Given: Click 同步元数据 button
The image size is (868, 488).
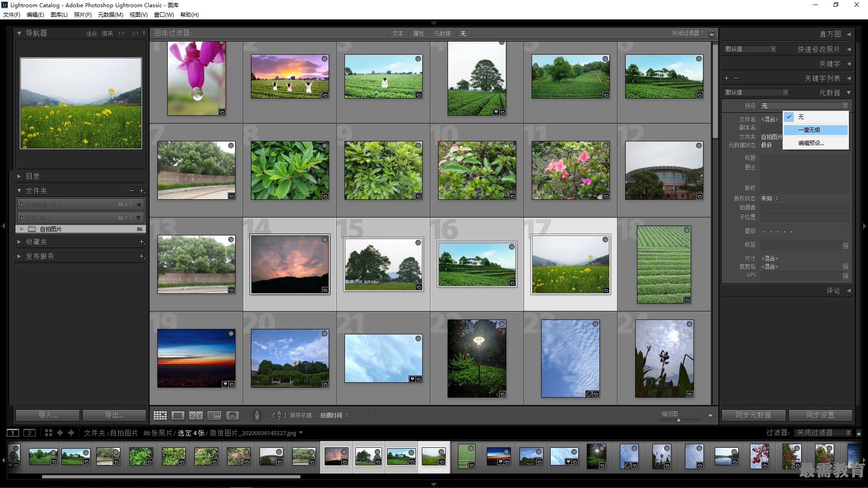Looking at the screenshot, I should pos(754,415).
